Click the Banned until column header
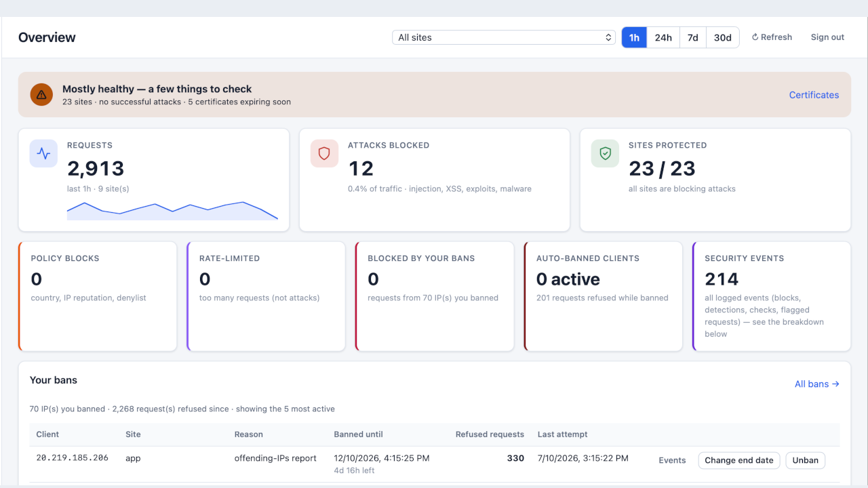 [358, 434]
